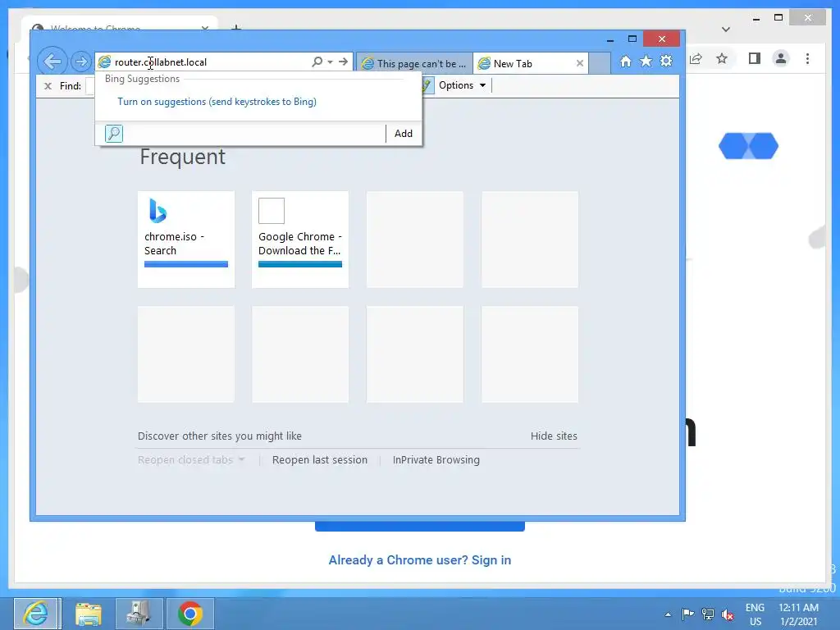This screenshot has width=840, height=630.
Task: Open Chrome profile avatar
Action: (x=781, y=58)
